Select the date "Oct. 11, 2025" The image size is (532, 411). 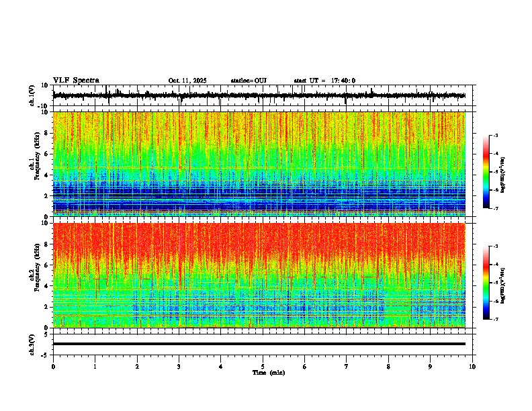[187, 81]
